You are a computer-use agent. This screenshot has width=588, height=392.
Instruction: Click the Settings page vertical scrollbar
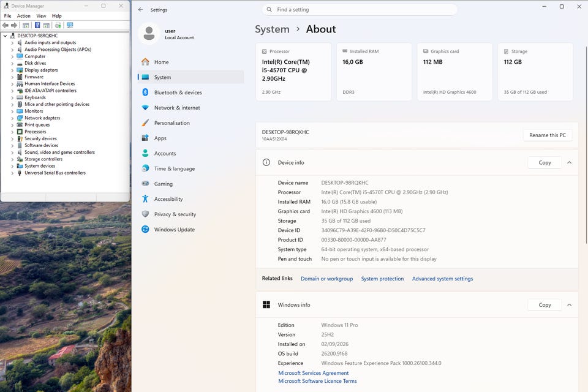pos(586,146)
